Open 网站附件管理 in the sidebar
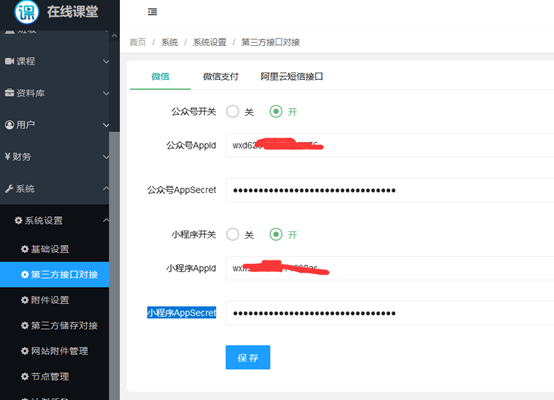Viewport: 554px width, 400px height. coord(54,351)
